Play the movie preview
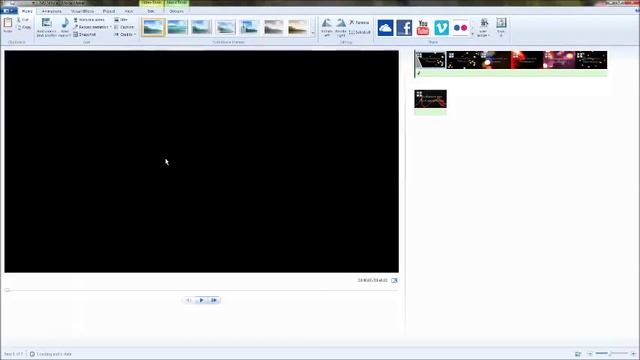Image resolution: width=640 pixels, height=360 pixels. point(201,300)
